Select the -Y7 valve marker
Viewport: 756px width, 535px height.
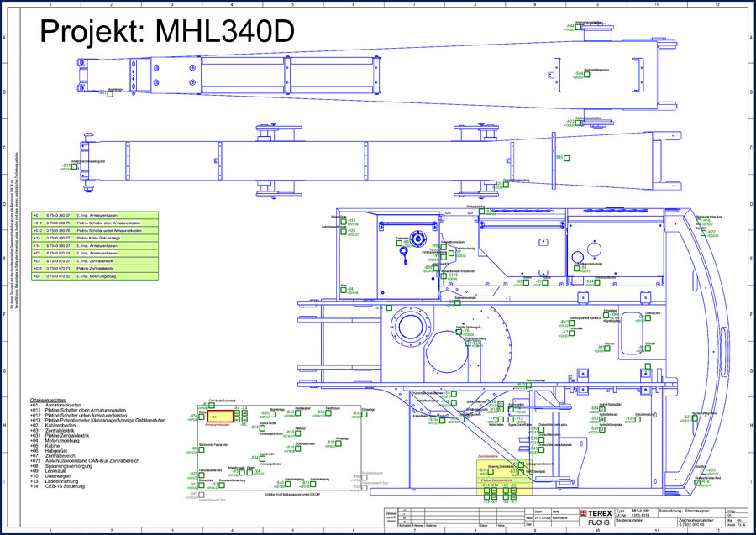451,254
